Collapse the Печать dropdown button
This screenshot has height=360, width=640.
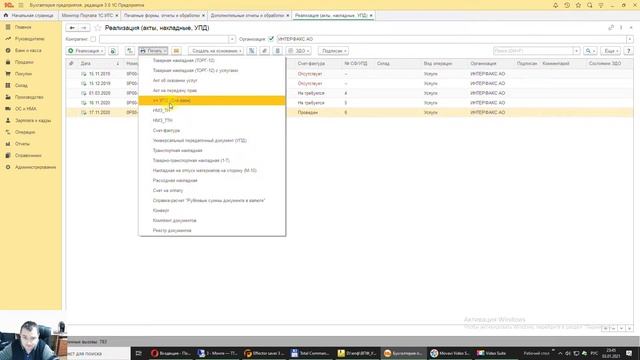[x=153, y=51]
